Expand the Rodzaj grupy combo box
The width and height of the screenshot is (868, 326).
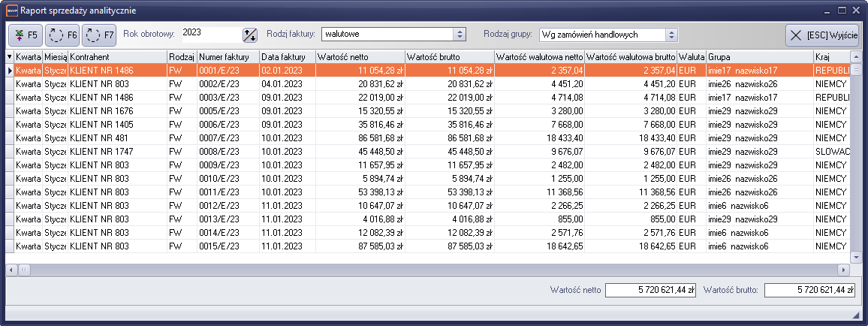(671, 35)
